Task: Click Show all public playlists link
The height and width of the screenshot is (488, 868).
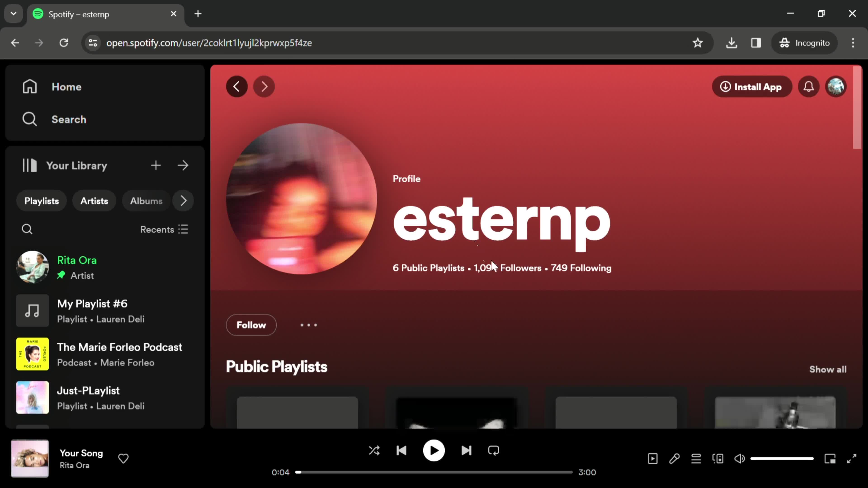Action: [828, 369]
